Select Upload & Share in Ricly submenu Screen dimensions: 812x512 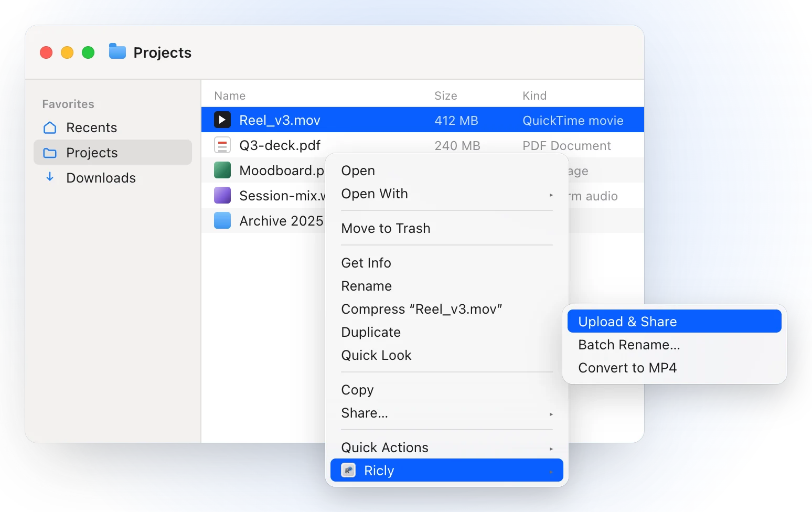pos(675,321)
